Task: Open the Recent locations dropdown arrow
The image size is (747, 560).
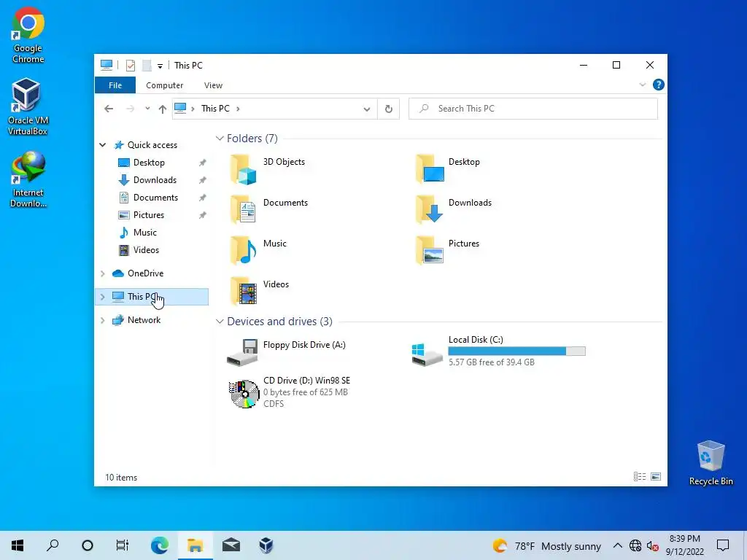Action: (147, 109)
